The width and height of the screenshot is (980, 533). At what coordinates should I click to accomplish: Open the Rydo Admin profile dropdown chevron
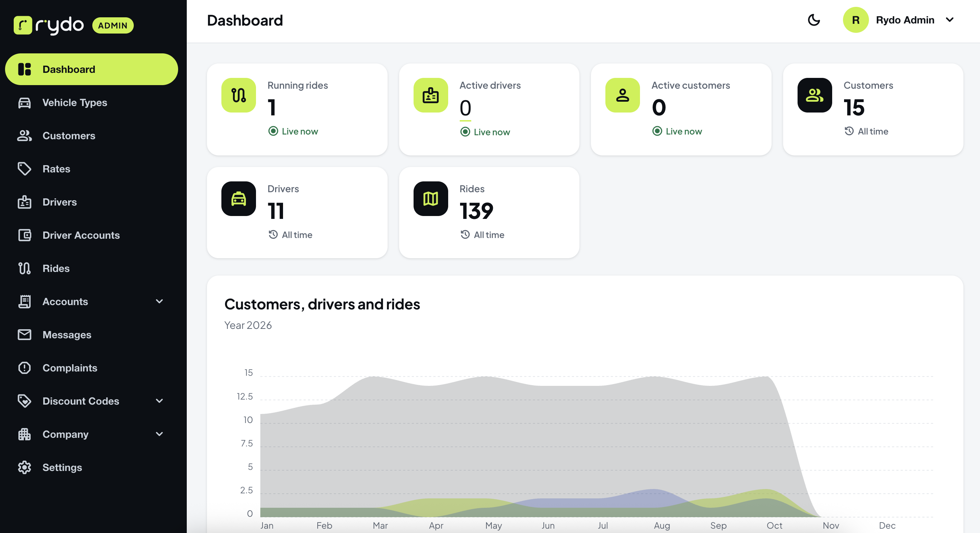950,20
